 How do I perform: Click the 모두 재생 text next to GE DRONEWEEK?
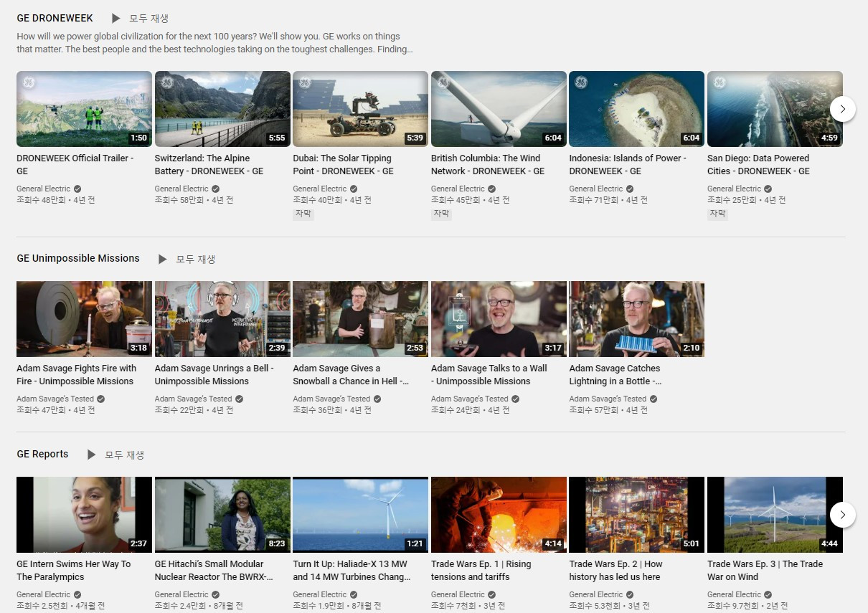tap(148, 19)
